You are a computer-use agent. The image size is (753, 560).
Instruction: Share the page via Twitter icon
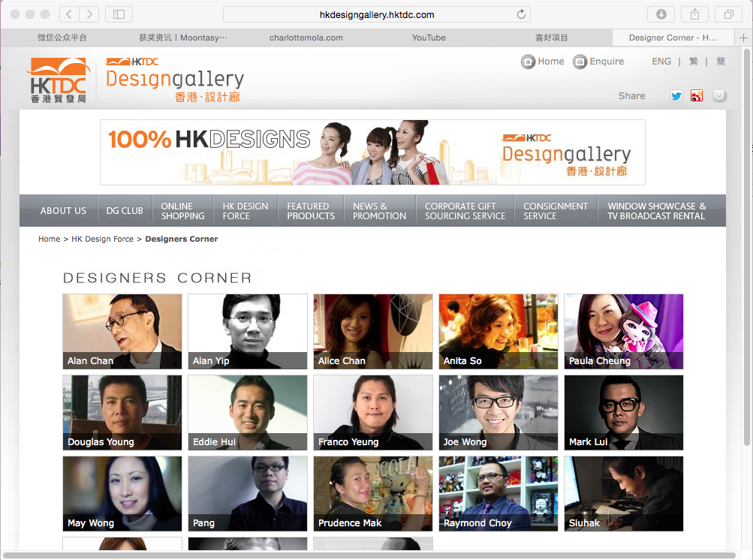(676, 96)
